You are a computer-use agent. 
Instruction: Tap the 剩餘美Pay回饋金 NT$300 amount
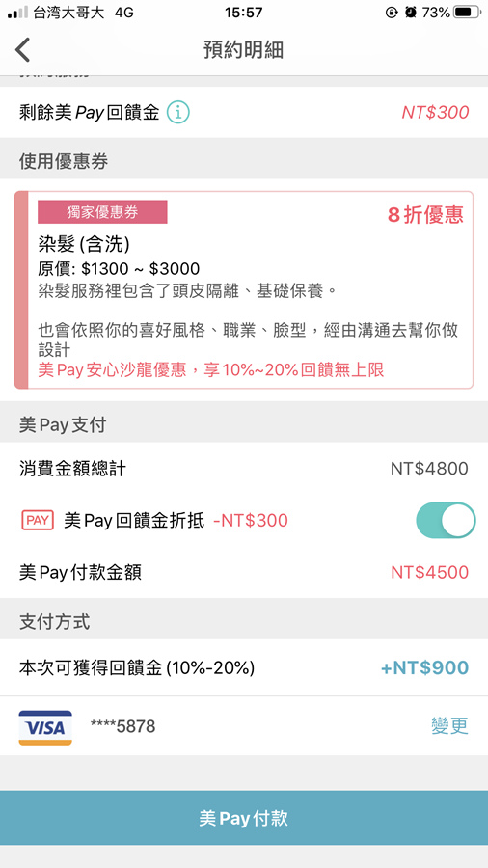435,113
